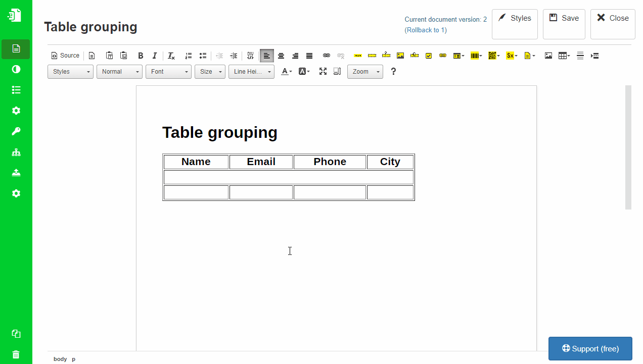Click inside the Email table cell
This screenshot has width=643, height=364.
pyautogui.click(x=261, y=162)
